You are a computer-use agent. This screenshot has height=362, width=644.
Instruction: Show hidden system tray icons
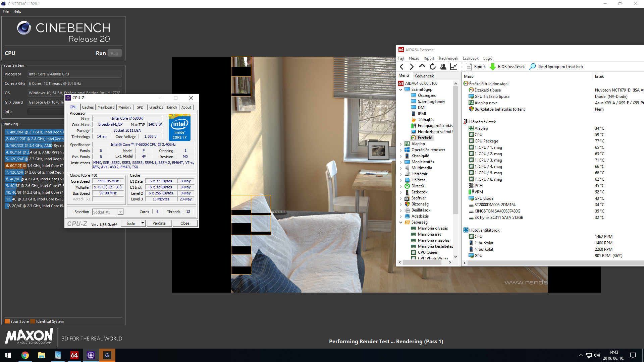click(x=581, y=355)
